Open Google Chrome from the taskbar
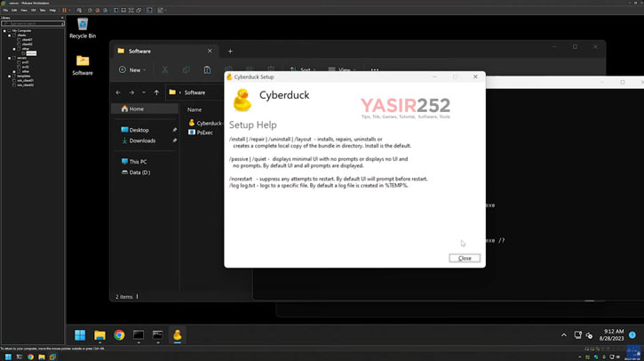The image size is (644, 361). [119, 335]
